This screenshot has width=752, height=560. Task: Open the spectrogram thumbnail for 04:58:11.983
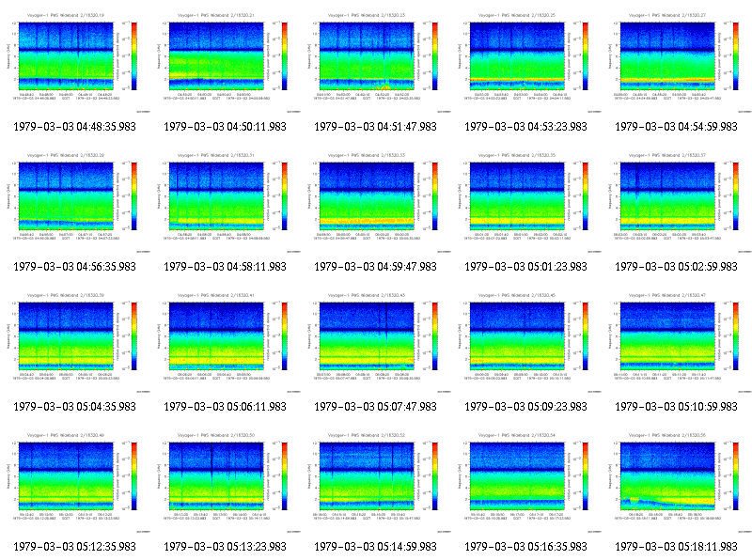coord(226,202)
